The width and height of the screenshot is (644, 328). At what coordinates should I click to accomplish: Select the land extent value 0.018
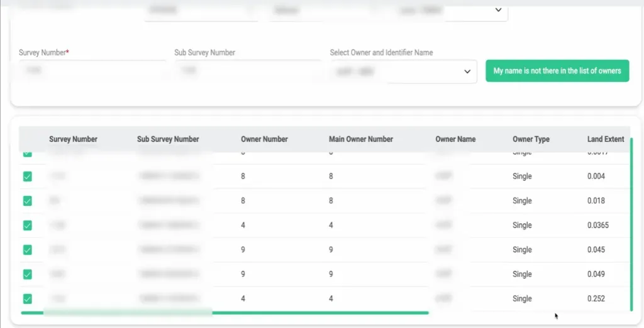coord(596,200)
